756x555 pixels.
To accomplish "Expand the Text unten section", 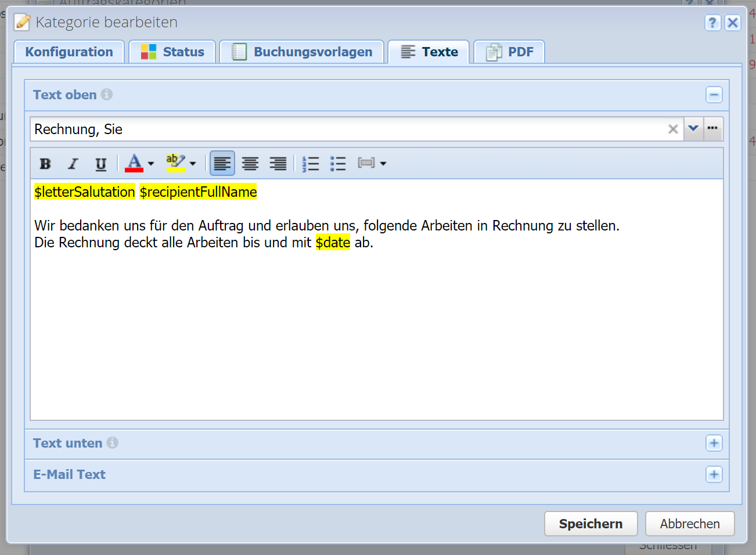I will pyautogui.click(x=714, y=444).
